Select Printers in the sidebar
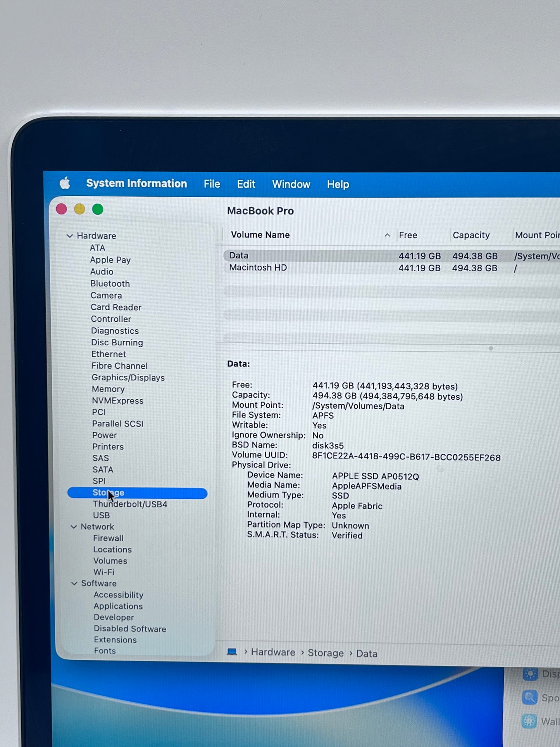 [x=108, y=447]
